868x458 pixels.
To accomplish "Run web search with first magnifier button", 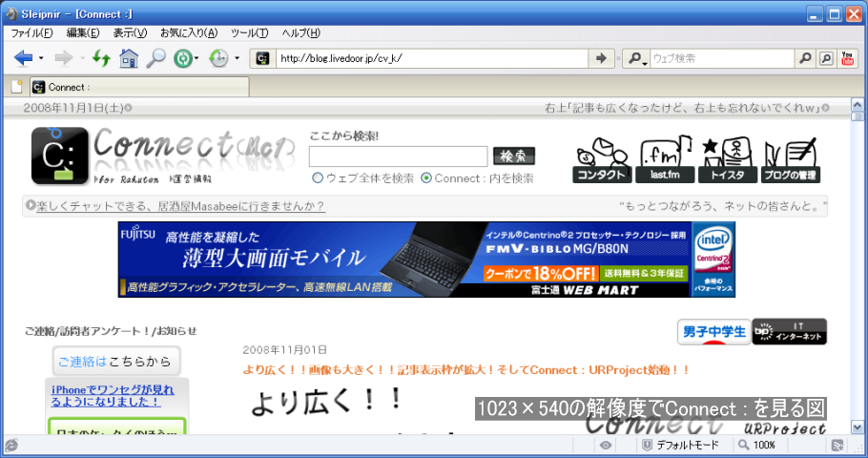I will [805, 58].
